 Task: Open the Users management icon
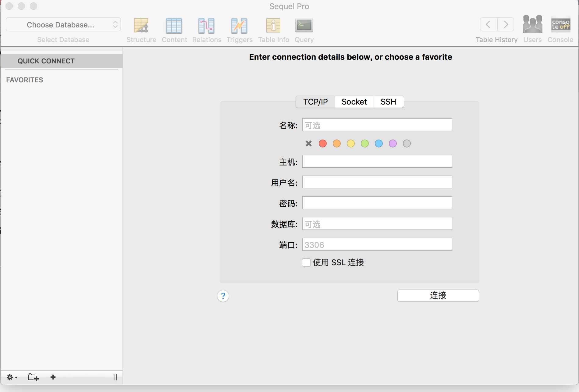(532, 24)
